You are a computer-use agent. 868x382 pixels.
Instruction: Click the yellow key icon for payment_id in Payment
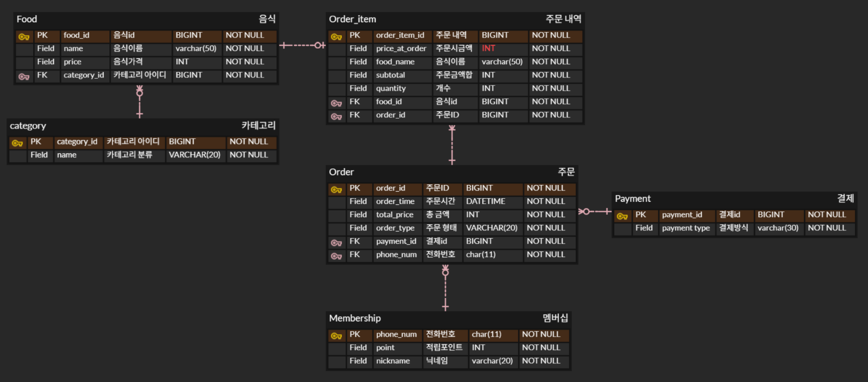[x=622, y=216]
